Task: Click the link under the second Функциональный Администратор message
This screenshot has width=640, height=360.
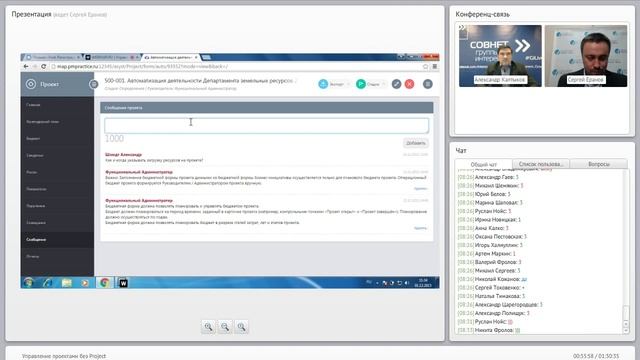Action: (x=420, y=228)
